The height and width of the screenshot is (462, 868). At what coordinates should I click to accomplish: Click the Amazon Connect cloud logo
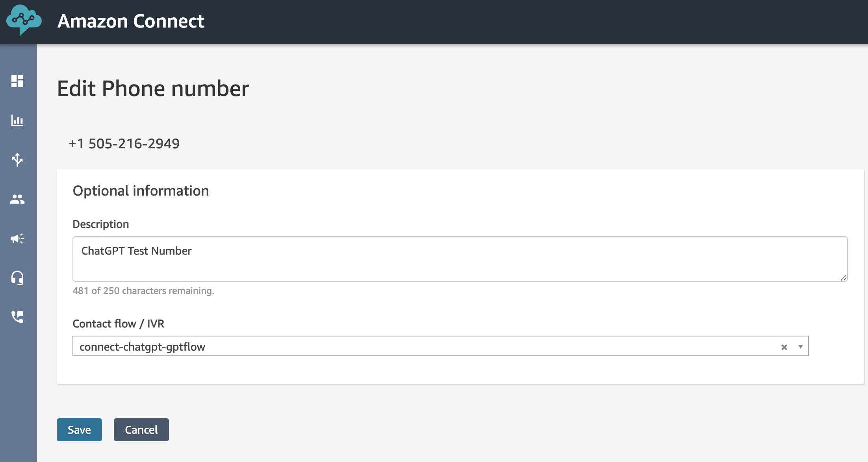24,20
